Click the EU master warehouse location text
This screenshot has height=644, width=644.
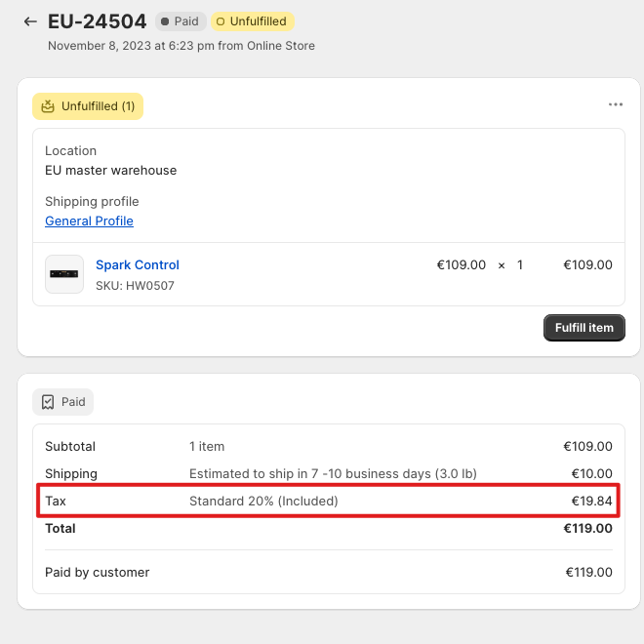[x=111, y=170]
